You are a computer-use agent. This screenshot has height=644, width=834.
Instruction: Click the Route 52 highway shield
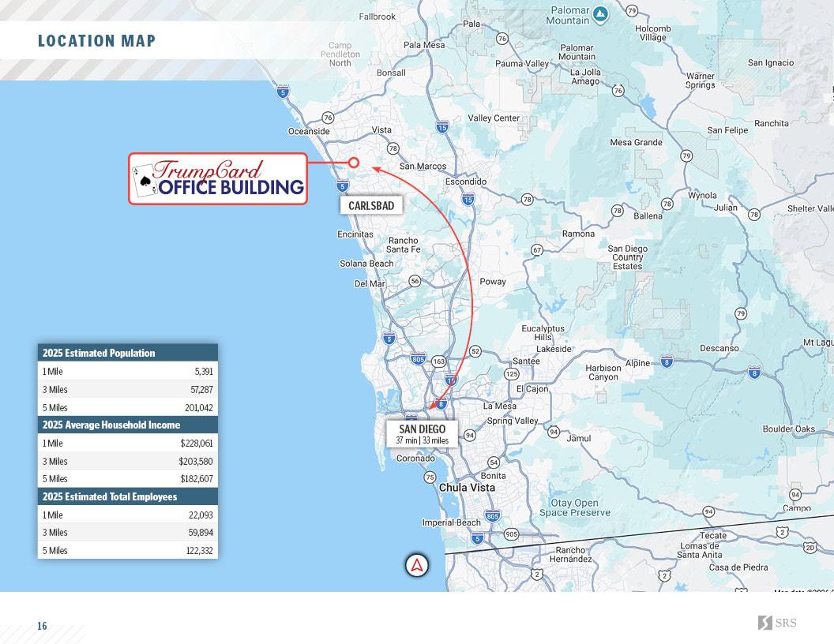pos(475,351)
